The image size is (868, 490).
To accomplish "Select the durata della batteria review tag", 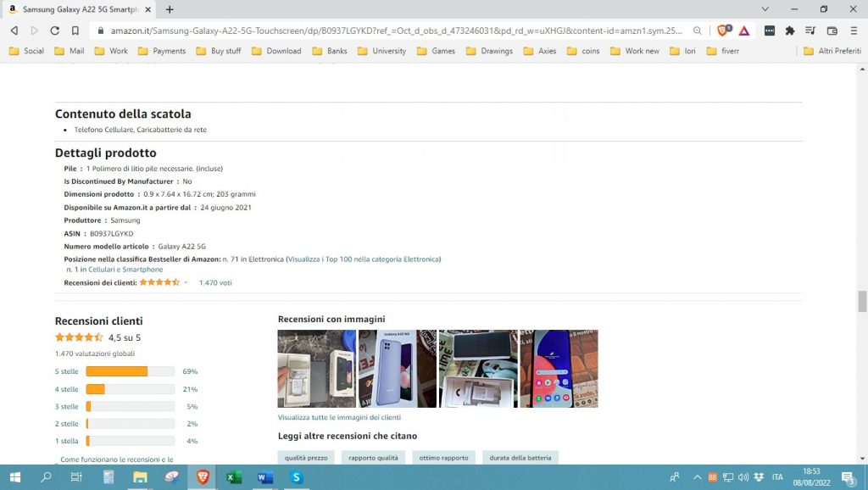I will (520, 458).
